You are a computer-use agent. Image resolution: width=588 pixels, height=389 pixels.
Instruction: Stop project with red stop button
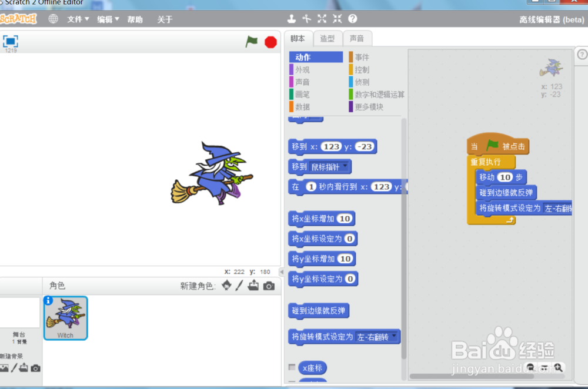[270, 42]
